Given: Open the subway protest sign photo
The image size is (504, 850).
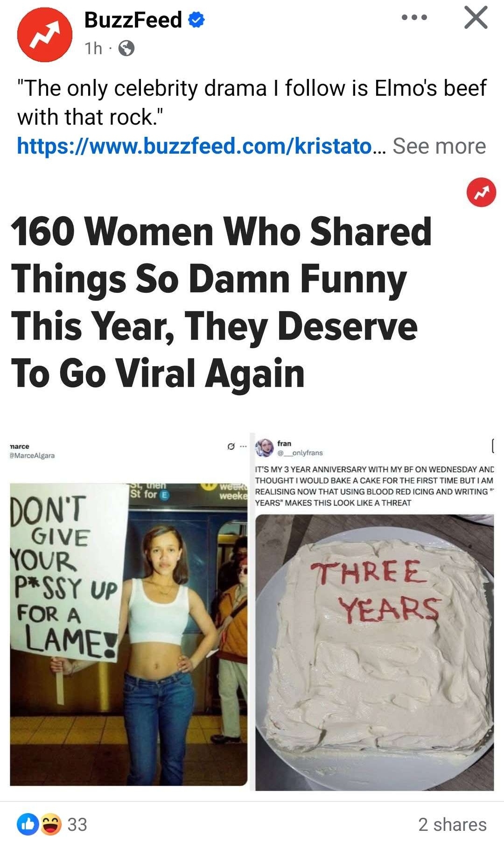Looking at the screenshot, I should tap(129, 634).
